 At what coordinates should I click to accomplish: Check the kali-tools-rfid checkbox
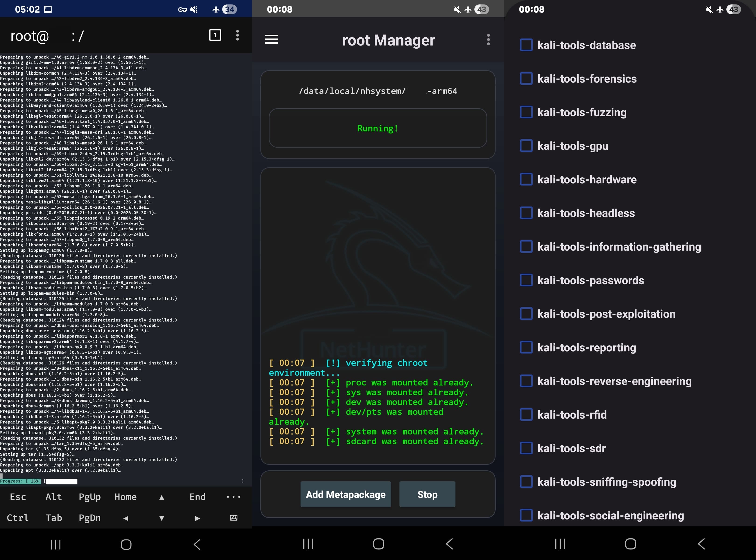(526, 414)
